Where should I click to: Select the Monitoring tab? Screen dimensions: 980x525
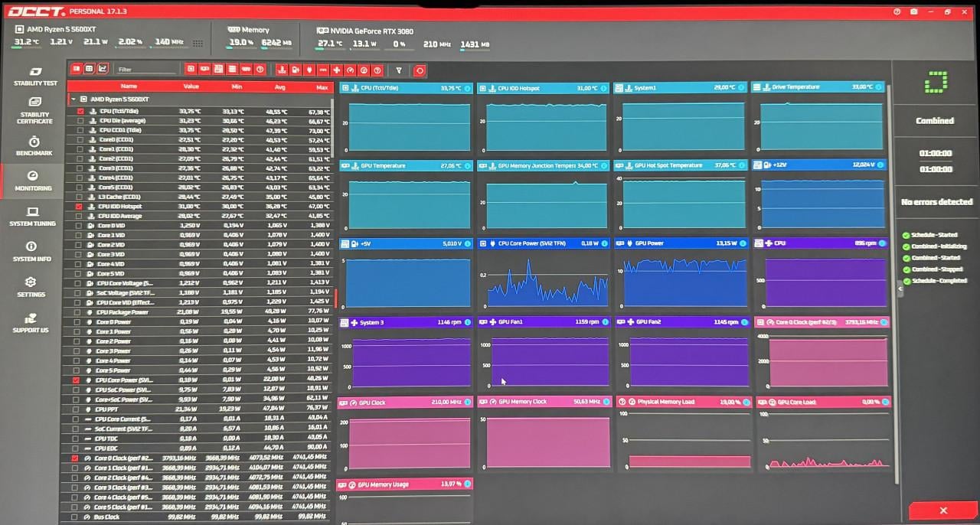click(33, 181)
